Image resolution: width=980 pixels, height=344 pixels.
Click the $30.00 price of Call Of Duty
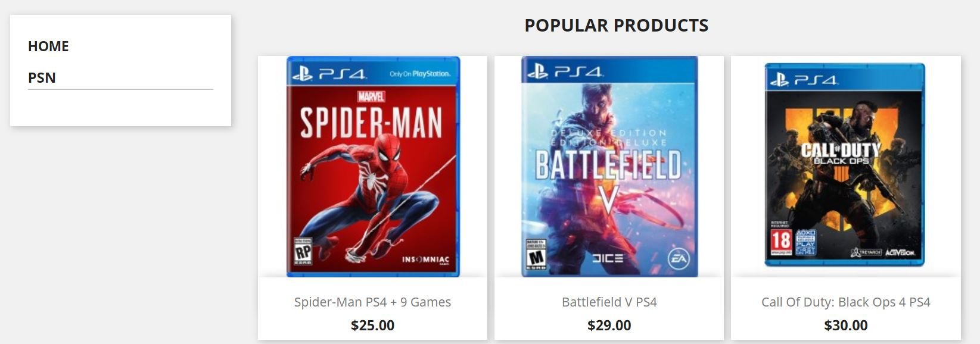click(x=845, y=326)
